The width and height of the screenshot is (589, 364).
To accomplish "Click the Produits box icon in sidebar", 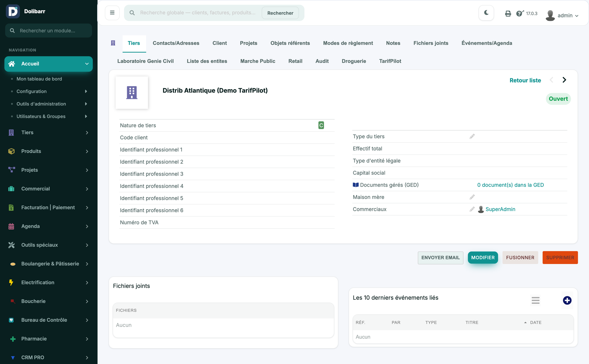I will pyautogui.click(x=11, y=151).
